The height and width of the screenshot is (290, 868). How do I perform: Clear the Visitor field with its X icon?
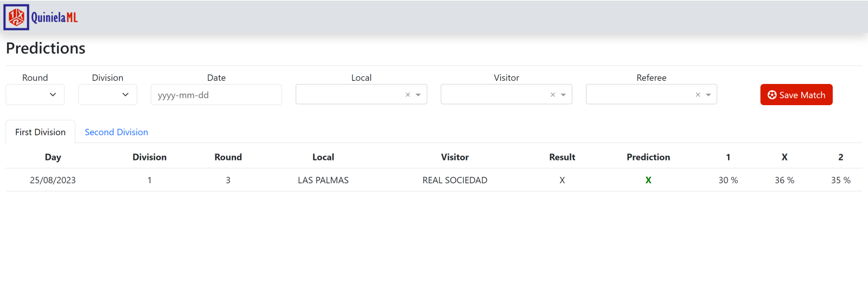coord(553,95)
